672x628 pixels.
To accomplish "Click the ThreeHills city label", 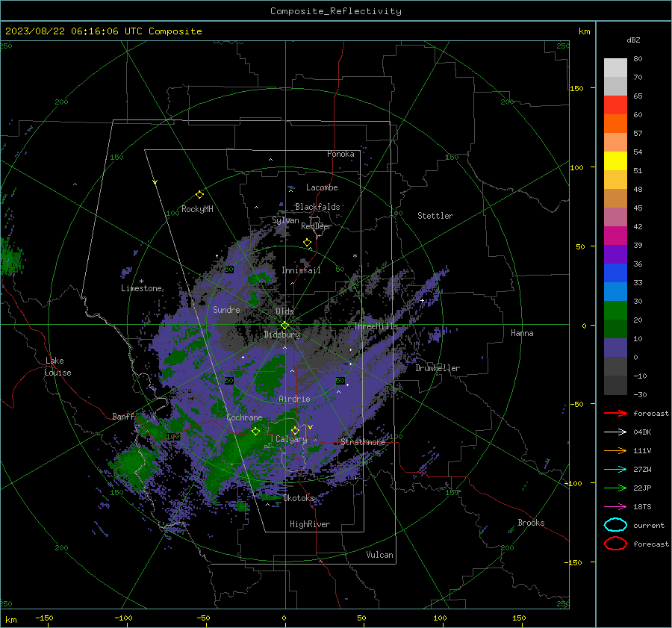I will pos(376,326).
